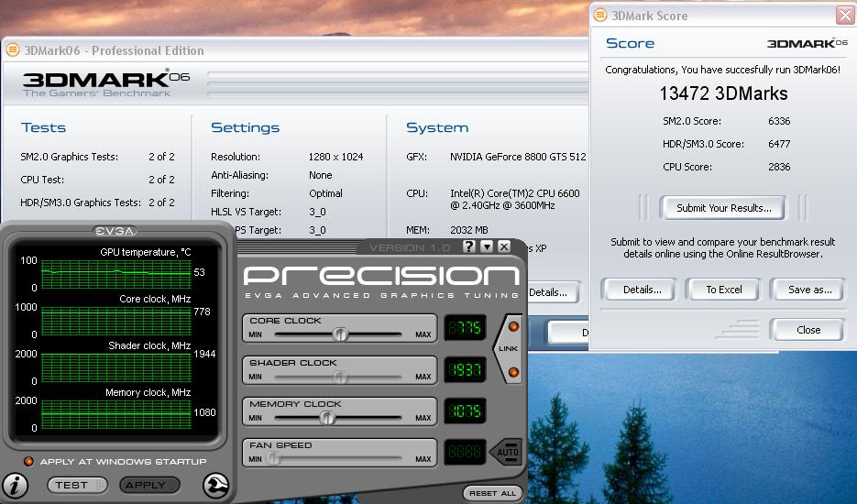The width and height of the screenshot is (857, 504).
Task: Toggle AUTO fan speed button
Action: 506,452
